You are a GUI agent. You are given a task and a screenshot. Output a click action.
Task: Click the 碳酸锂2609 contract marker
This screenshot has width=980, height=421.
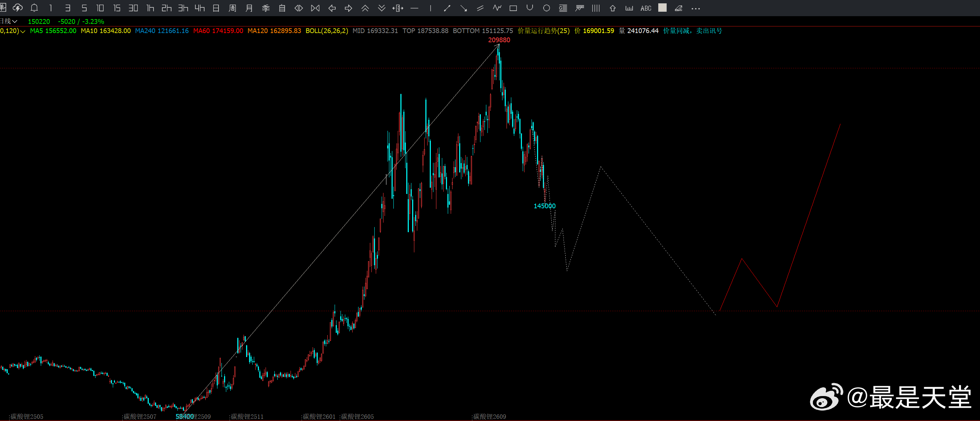coord(489,417)
